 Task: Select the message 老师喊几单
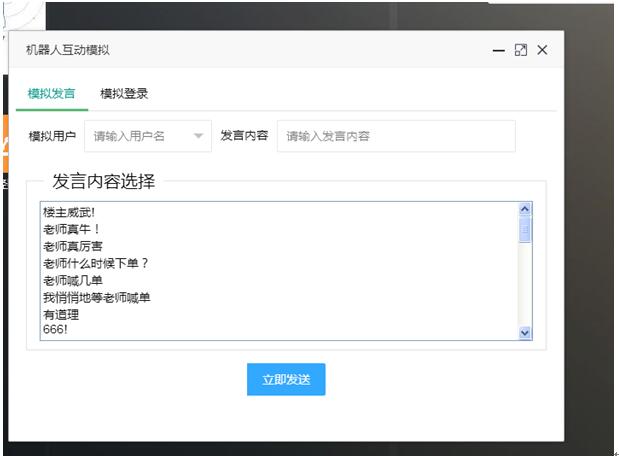click(72, 280)
